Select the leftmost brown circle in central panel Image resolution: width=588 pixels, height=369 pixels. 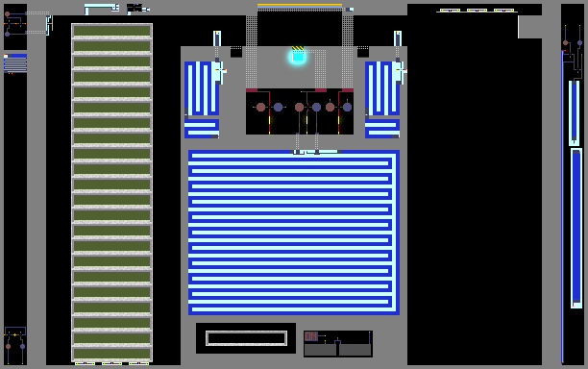point(260,108)
